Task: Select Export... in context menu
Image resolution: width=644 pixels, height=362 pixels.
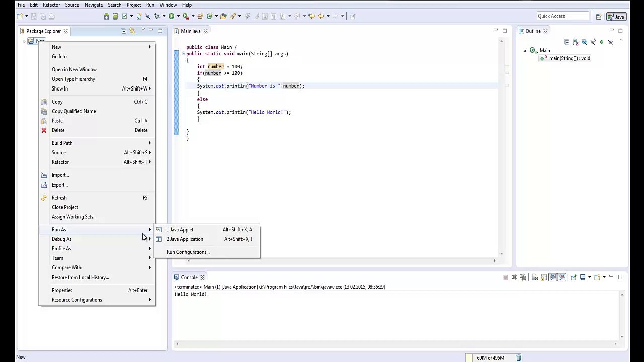Action: (x=97, y=185)
